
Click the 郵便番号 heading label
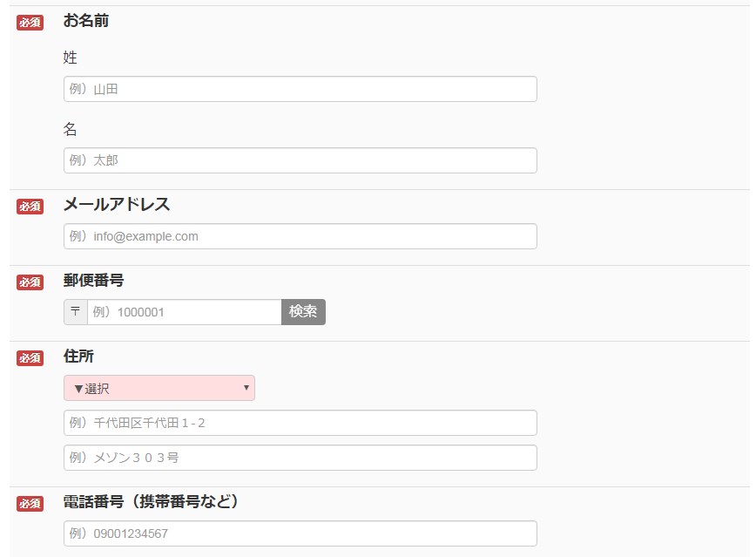coord(93,281)
